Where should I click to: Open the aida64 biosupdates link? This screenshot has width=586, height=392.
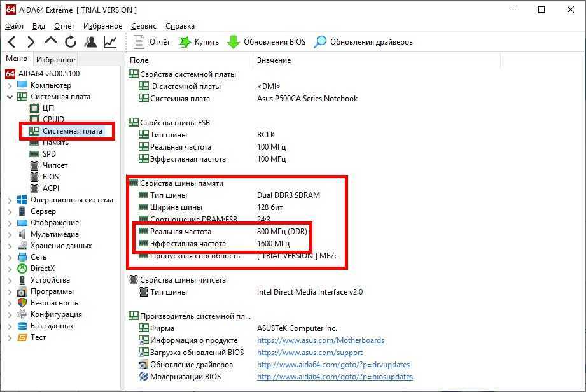coord(335,377)
